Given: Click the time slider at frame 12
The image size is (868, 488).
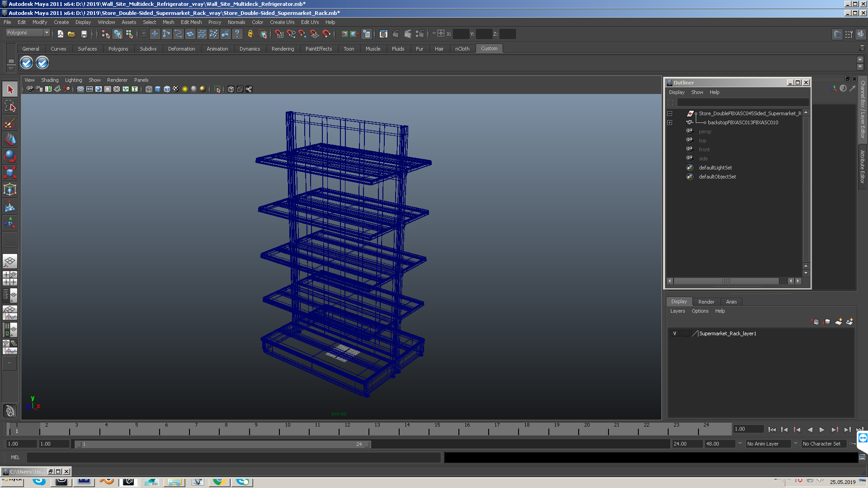Looking at the screenshot, I should point(347,429).
